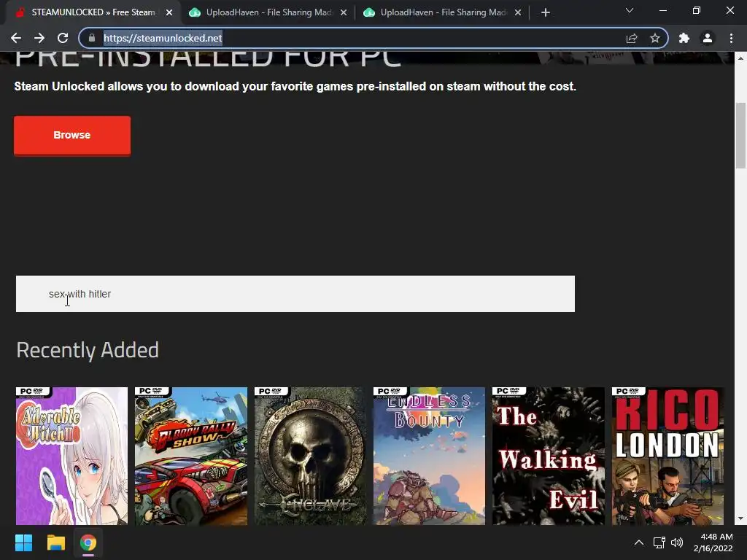The height and width of the screenshot is (560, 747).
Task: Close the second UploadHaven tab
Action: [x=518, y=12]
